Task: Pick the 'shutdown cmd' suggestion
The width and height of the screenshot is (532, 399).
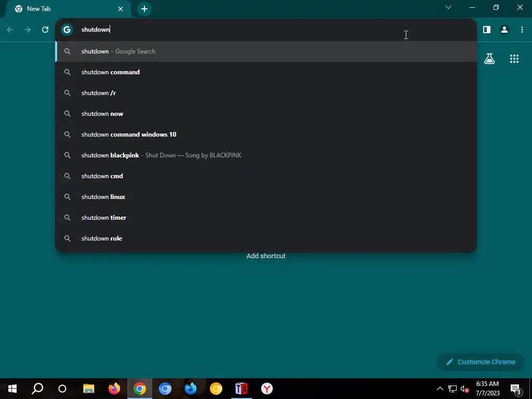Action: click(266, 176)
